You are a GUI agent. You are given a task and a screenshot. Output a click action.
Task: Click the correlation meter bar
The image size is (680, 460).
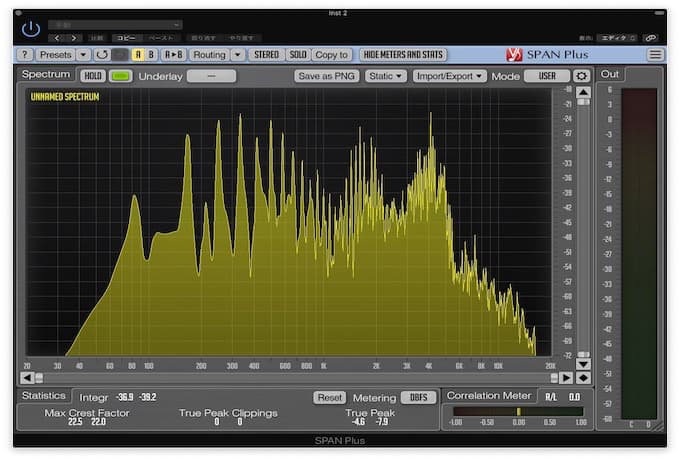518,411
